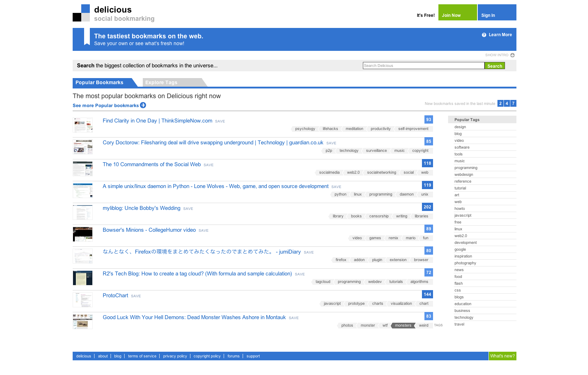Select travel in Popular Tags sidebar
The height and width of the screenshot is (375, 588).
point(459,324)
